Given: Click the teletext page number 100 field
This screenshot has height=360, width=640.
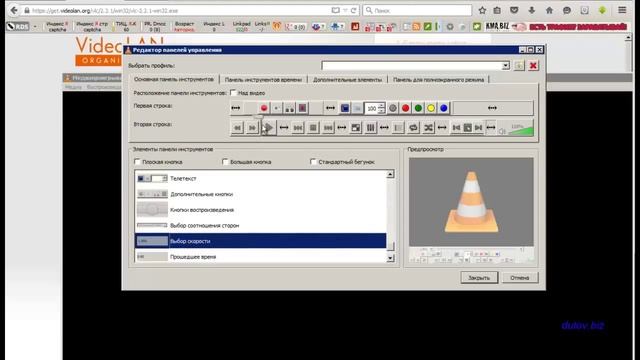Looking at the screenshot, I should [x=371, y=109].
